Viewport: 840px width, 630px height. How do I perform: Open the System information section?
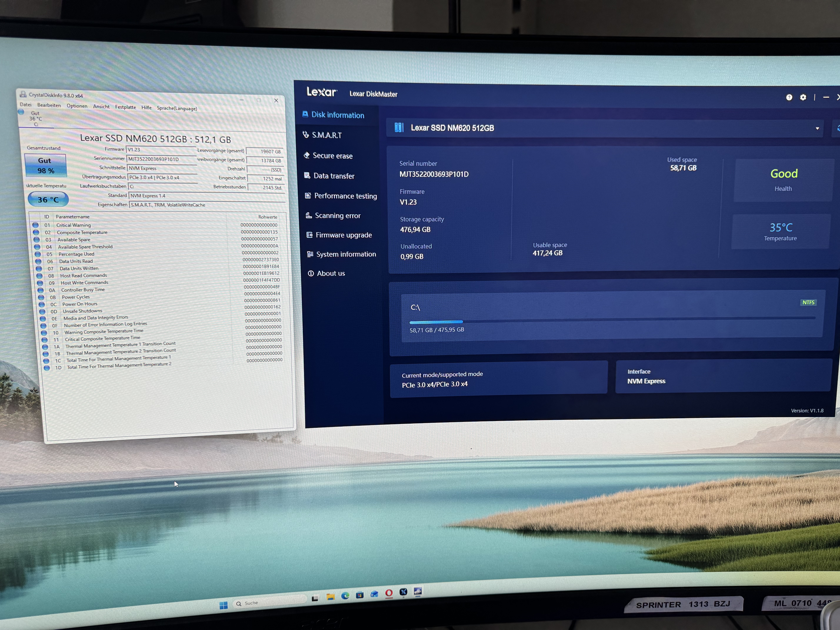point(346,254)
